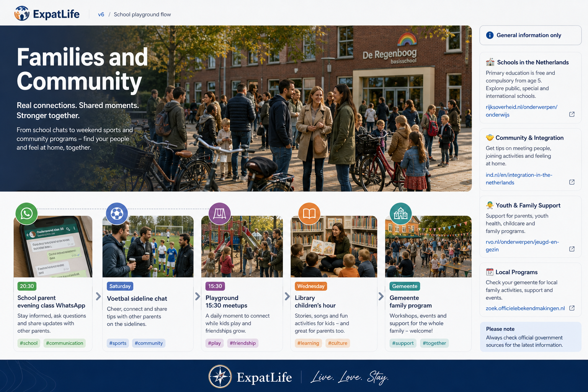Click the teal gemeente building icon
Image resolution: width=588 pixels, height=392 pixels.
401,213
